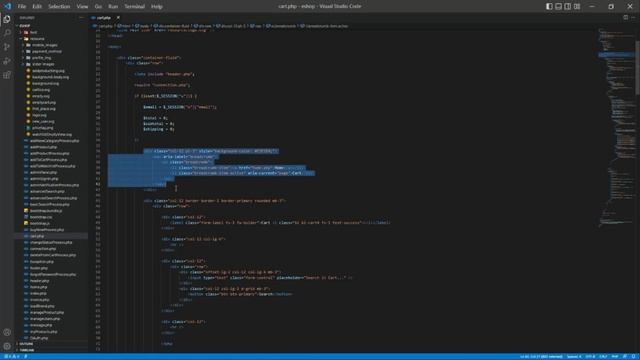Open the Run and Debug view

7,61
